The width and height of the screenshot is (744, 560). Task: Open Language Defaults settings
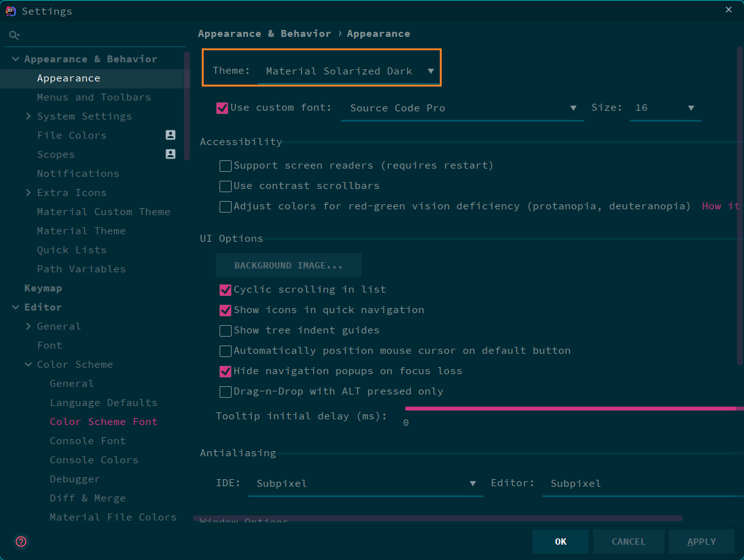pos(104,402)
